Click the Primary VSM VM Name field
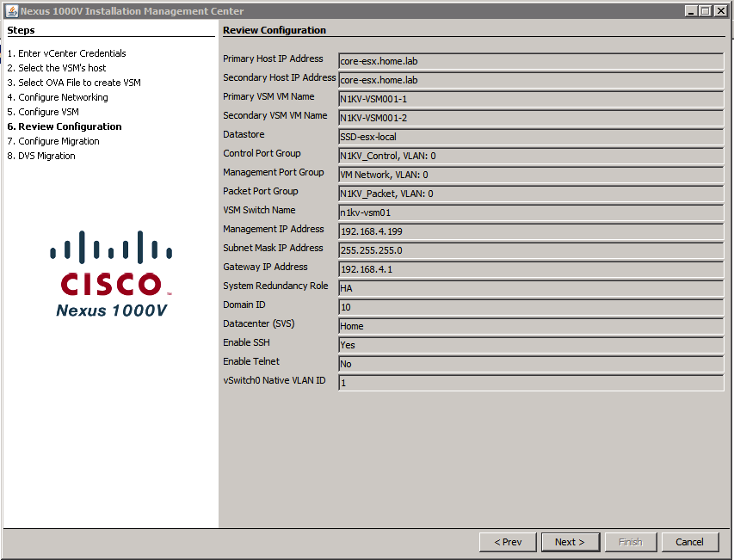 coord(531,99)
